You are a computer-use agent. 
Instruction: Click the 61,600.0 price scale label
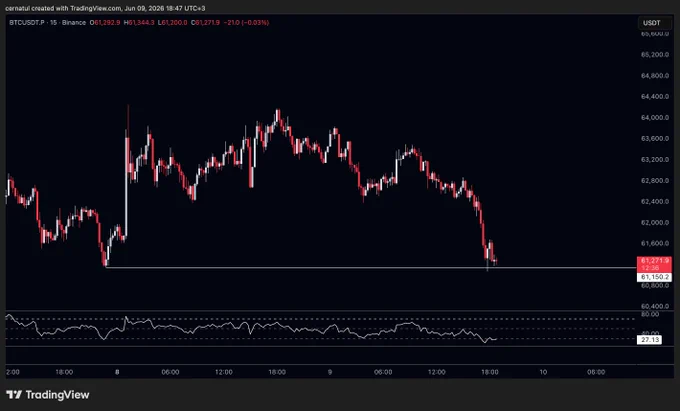(x=655, y=243)
